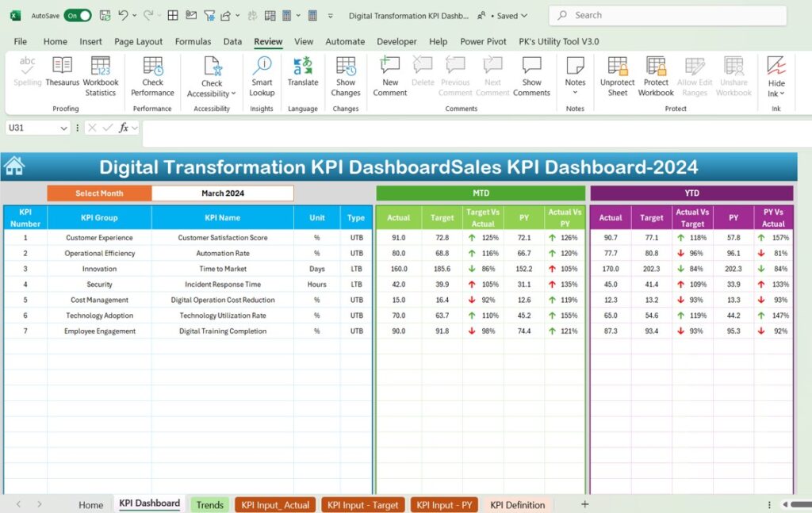Show Workbook Statistics

pyautogui.click(x=101, y=77)
